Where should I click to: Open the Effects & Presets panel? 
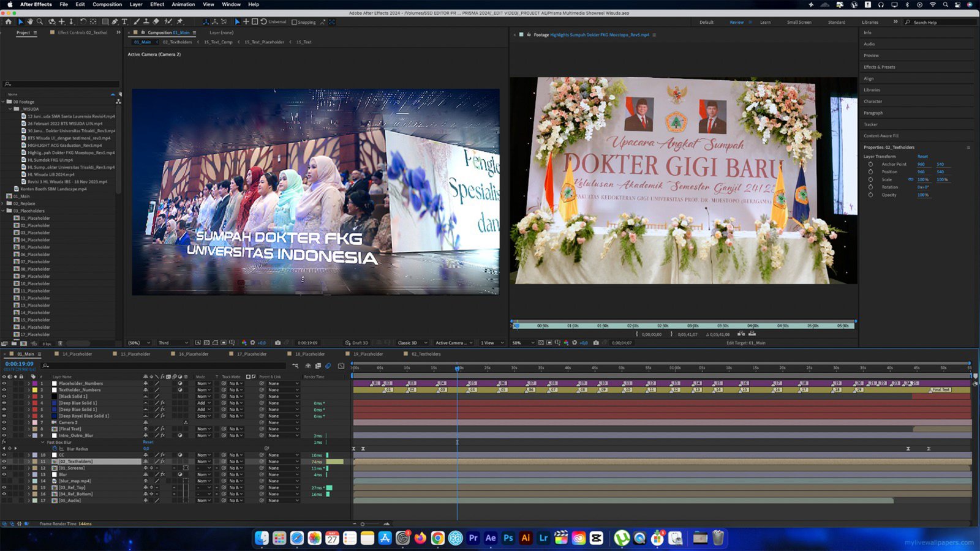[879, 67]
